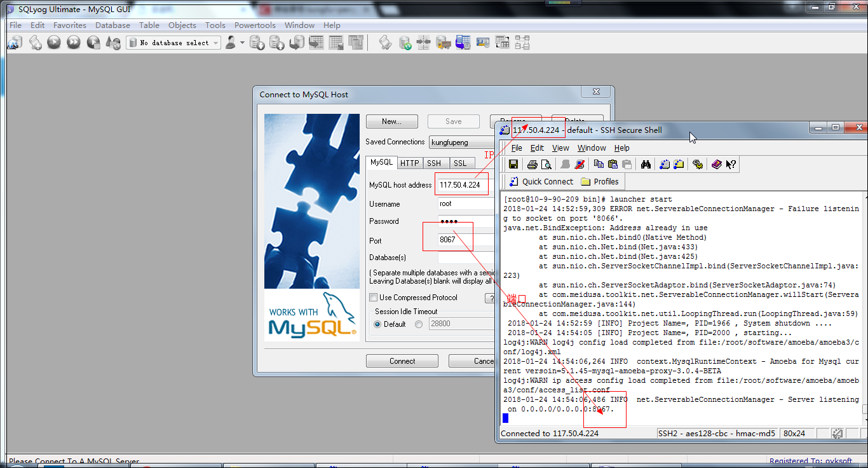
Task: Click the Database(s) input field
Action: click(466, 258)
